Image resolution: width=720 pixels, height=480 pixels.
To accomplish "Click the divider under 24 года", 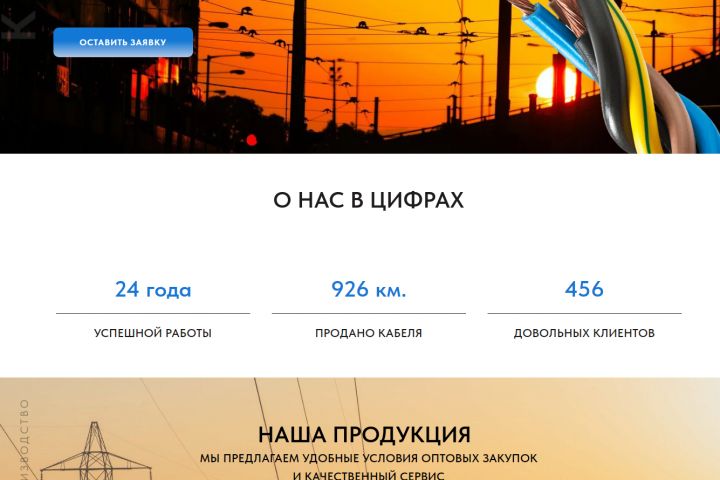I will click(153, 314).
